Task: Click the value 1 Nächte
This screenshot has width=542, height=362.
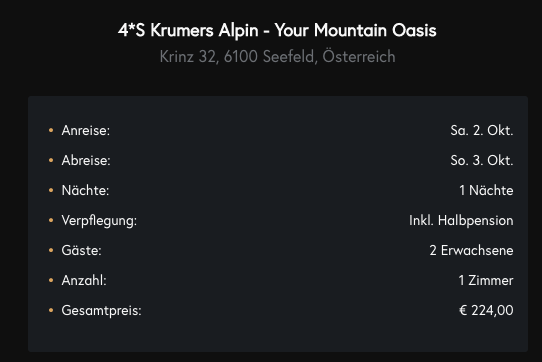Action: pos(486,191)
